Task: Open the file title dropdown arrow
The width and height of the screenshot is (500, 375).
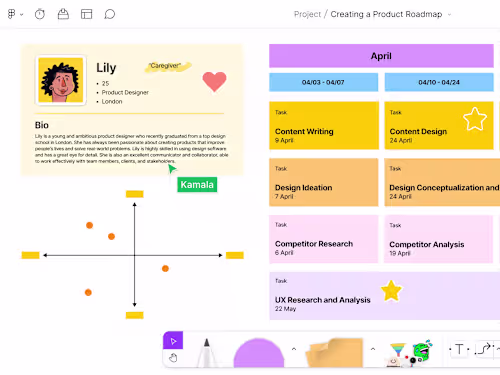Action: (x=449, y=14)
